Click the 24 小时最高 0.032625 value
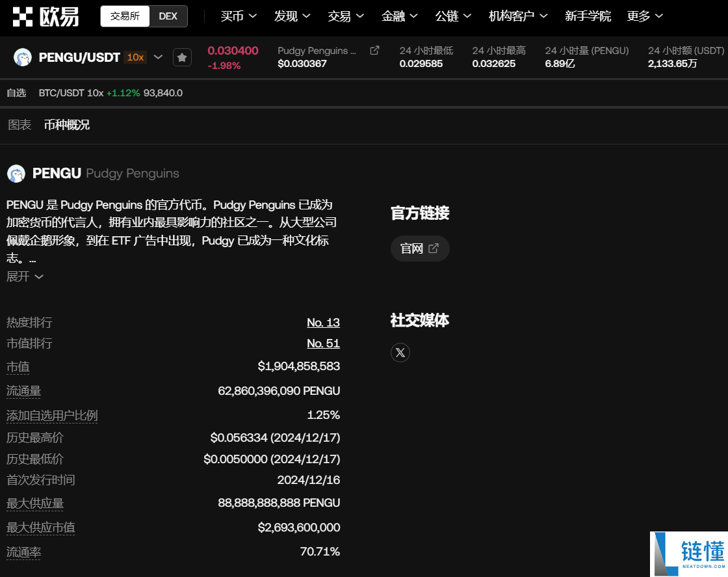This screenshot has height=577, width=728. pyautogui.click(x=494, y=64)
